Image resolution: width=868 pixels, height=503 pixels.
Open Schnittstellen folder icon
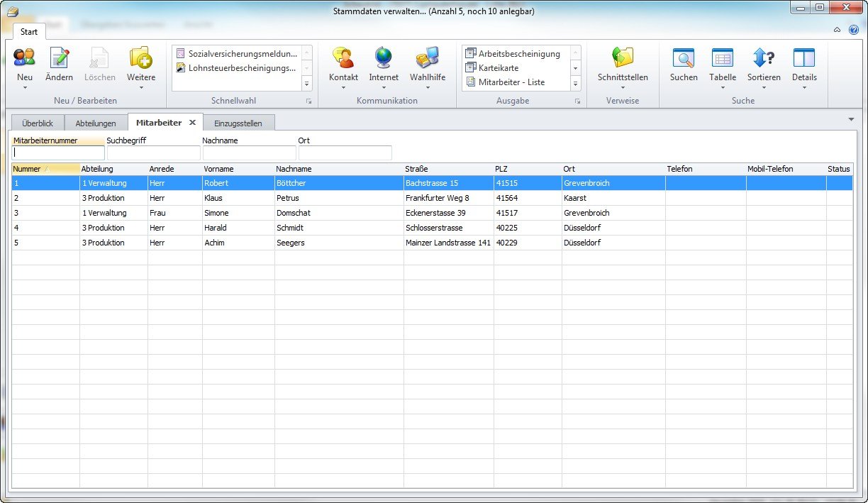tap(623, 58)
